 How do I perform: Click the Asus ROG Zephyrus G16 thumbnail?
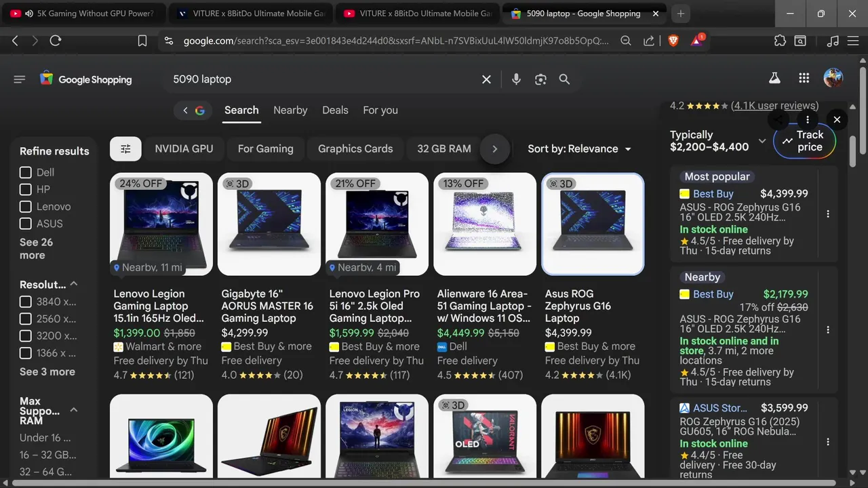pos(593,224)
